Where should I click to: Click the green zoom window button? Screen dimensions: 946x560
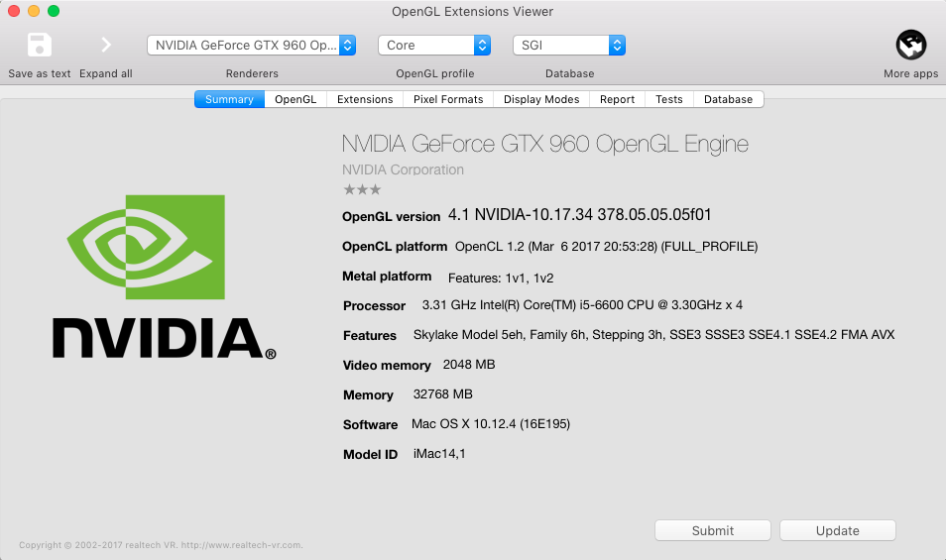point(54,11)
